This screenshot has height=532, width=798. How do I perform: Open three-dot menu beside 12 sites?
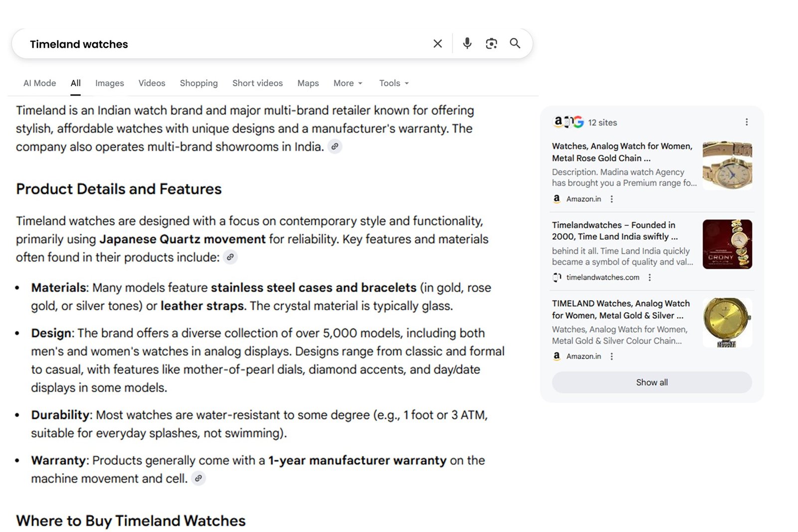pyautogui.click(x=746, y=122)
